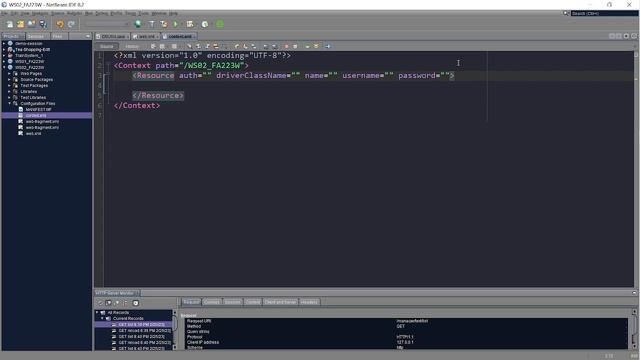Minimize the HTTP Server Monitor panel
The height and width of the screenshot is (360, 640).
coord(634,293)
